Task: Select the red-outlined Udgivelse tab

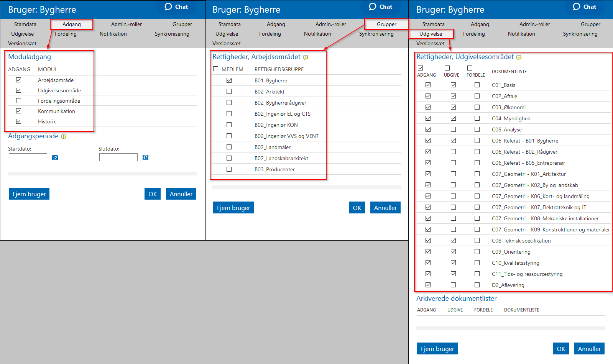Action: coord(431,34)
